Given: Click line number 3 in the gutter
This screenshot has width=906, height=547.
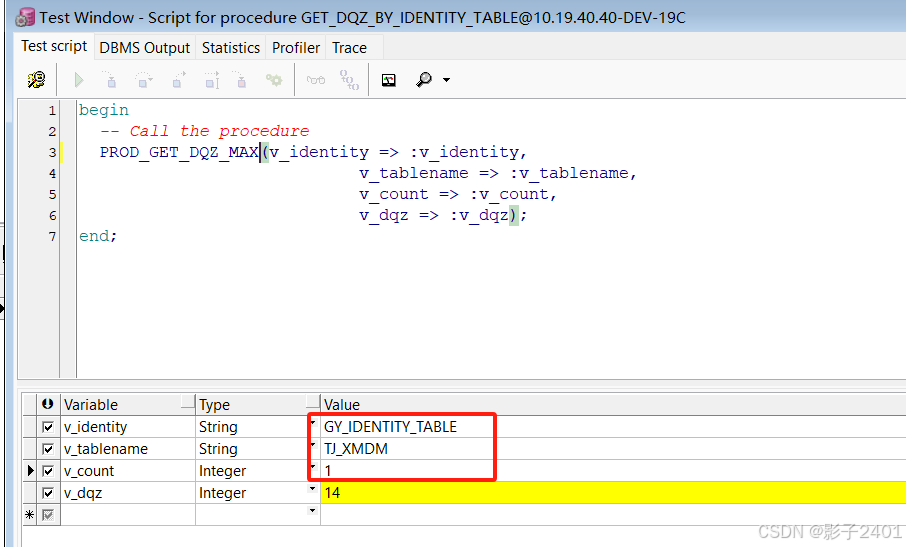Looking at the screenshot, I should click(52, 152).
